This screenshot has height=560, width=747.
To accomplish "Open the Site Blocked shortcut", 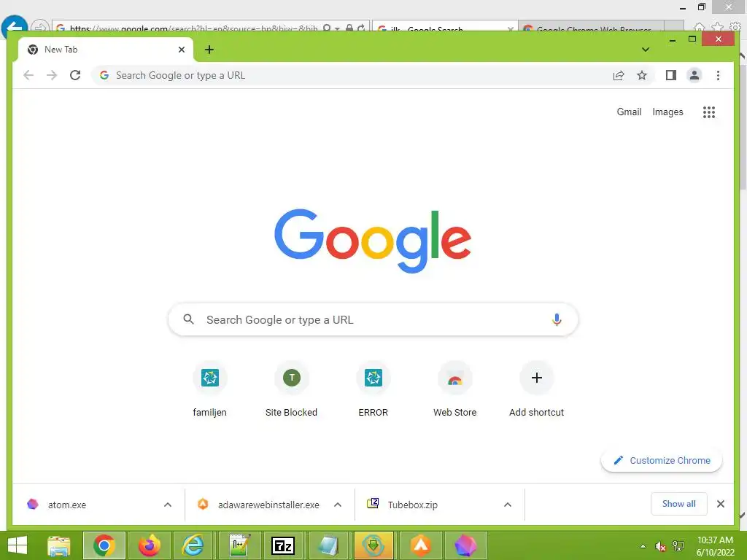I will point(291,390).
